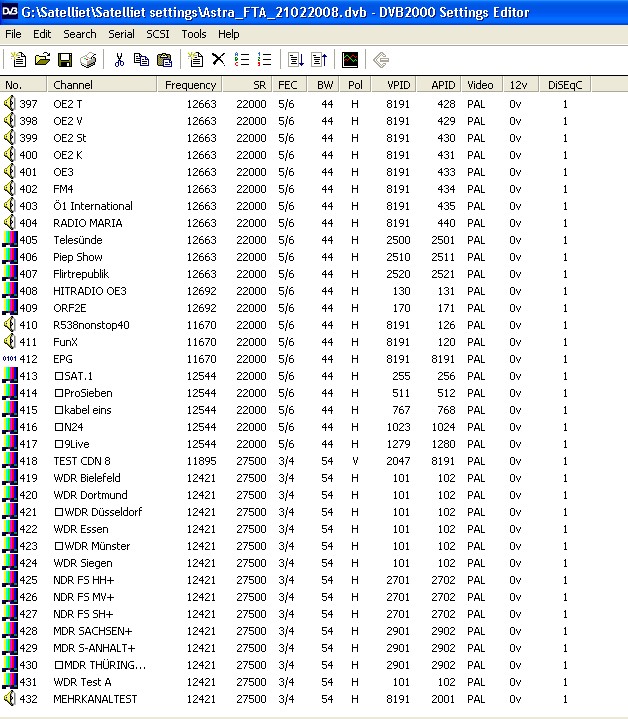The width and height of the screenshot is (628, 719).
Task: Open the Edit menu
Action: tap(42, 34)
